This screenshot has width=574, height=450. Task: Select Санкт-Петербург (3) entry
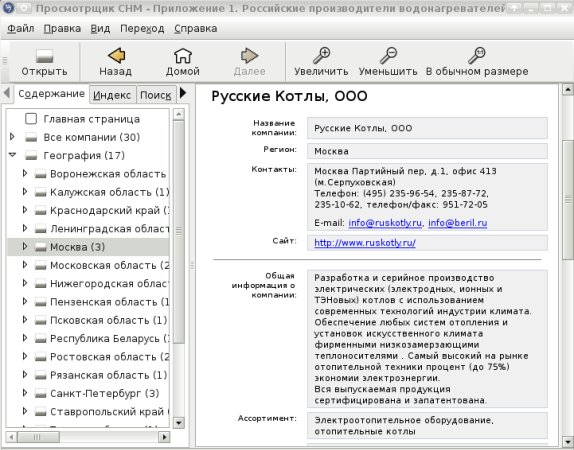[104, 394]
